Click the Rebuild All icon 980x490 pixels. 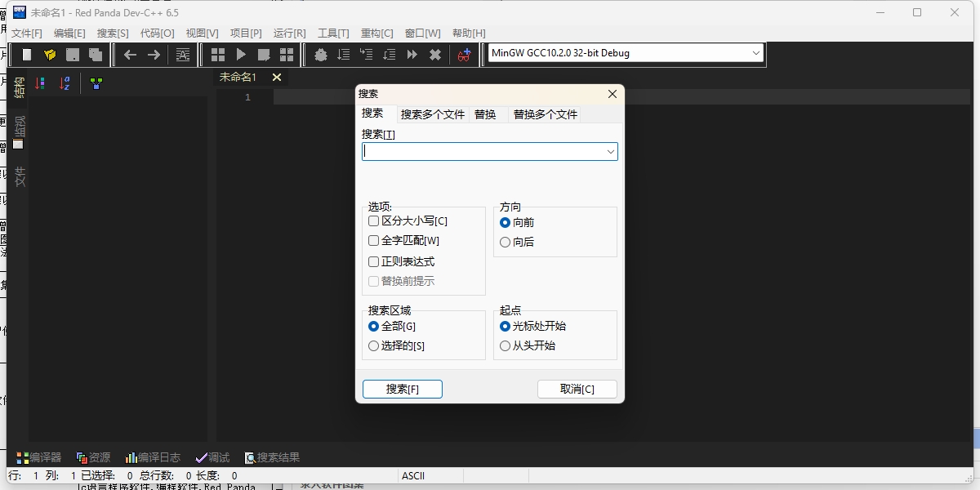287,55
